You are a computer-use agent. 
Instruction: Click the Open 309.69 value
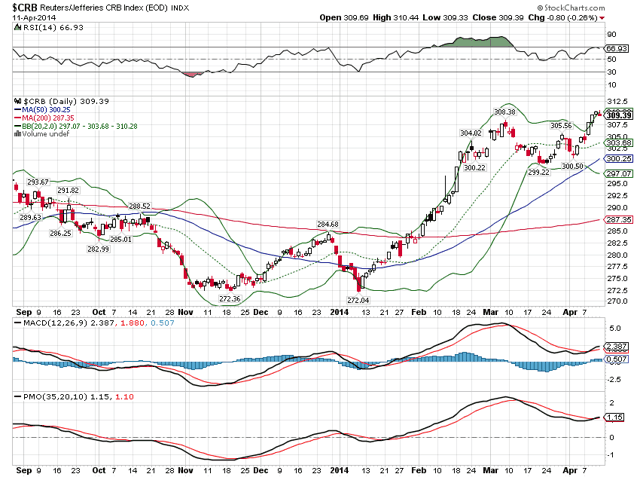[x=344, y=18]
